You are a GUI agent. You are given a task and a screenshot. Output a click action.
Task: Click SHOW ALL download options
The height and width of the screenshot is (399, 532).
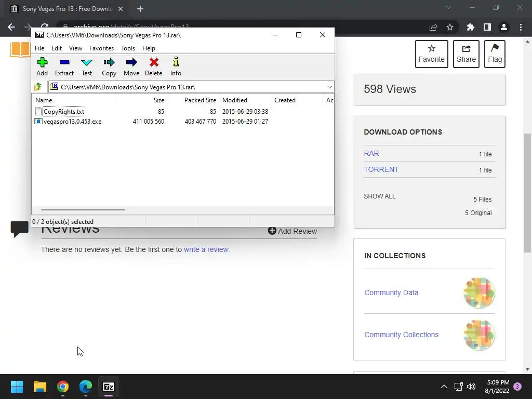[x=379, y=196]
